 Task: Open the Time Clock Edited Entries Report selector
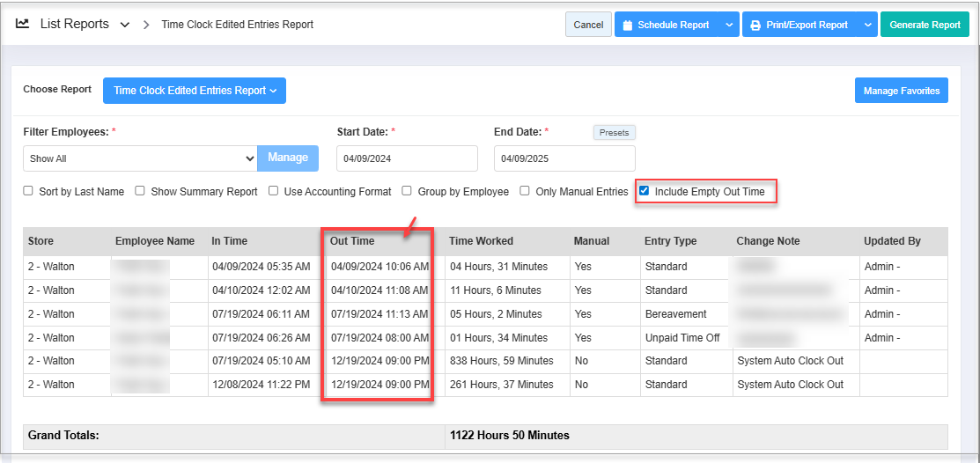195,91
